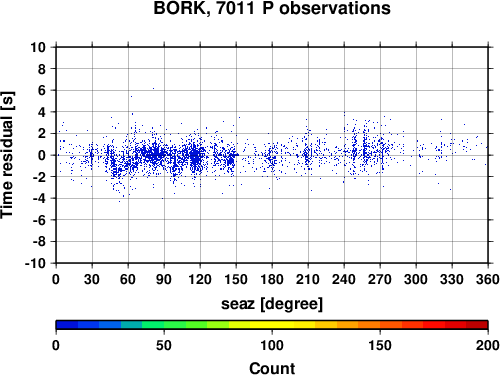The image size is (500, 375).
Task: Click the y-axis tick label 0
Action: pos(42,155)
